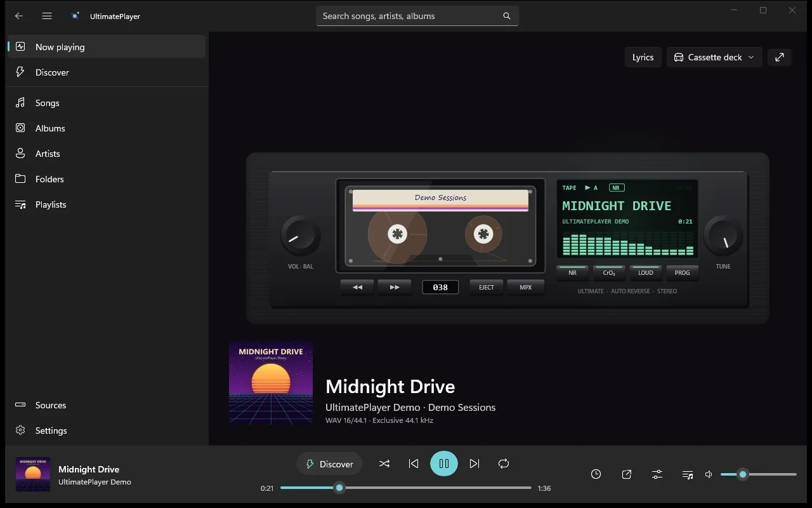Pause the current song
812x508 pixels.
[444, 464]
